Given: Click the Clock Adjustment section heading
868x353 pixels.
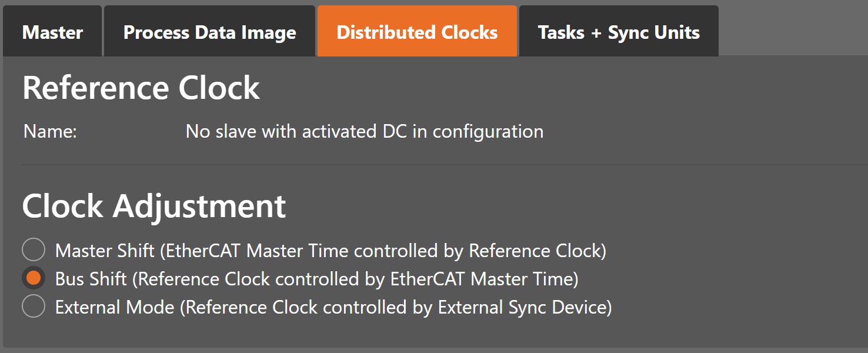Looking at the screenshot, I should click(153, 206).
